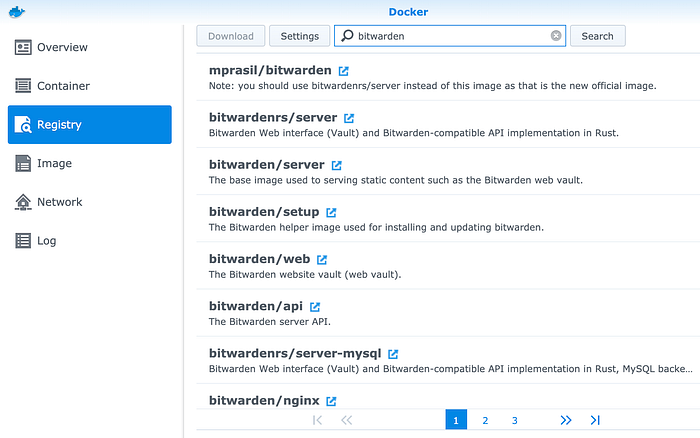Go to the Container section

90,86
